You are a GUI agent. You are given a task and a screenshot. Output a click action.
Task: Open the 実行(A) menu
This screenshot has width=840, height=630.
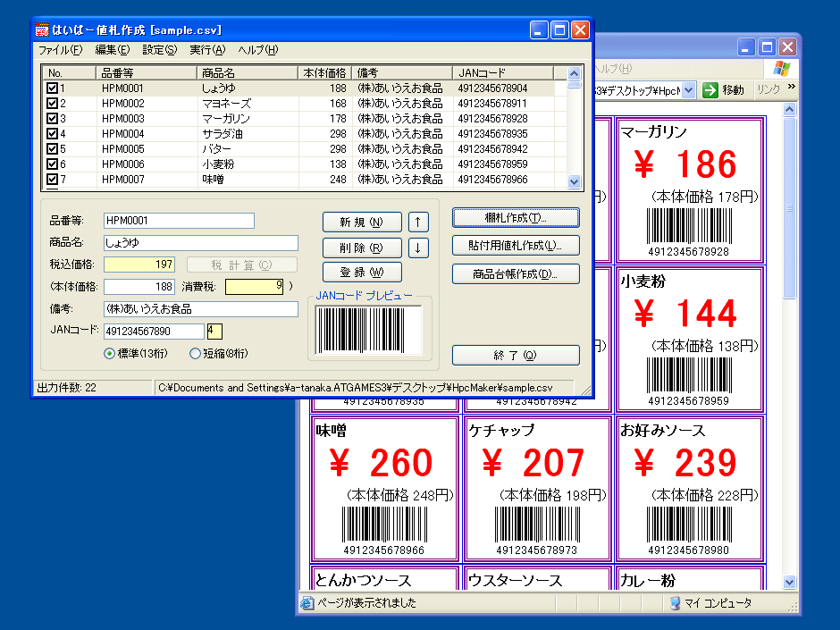click(207, 50)
